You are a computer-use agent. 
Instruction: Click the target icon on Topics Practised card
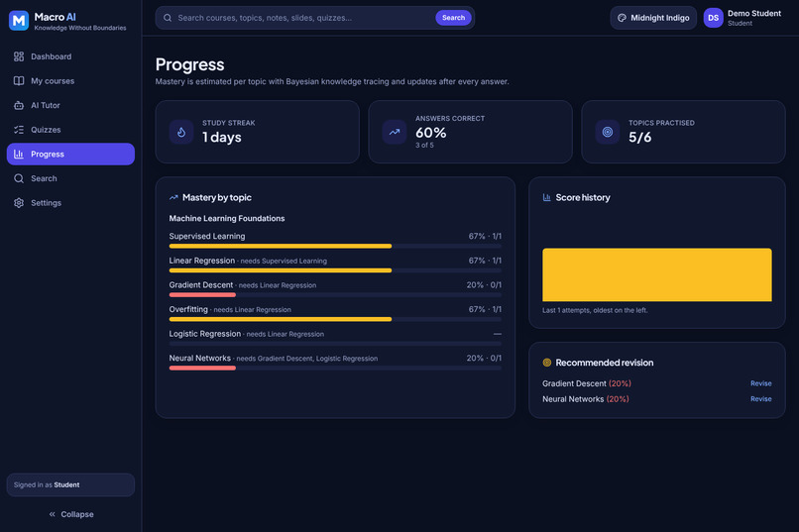pyautogui.click(x=608, y=132)
